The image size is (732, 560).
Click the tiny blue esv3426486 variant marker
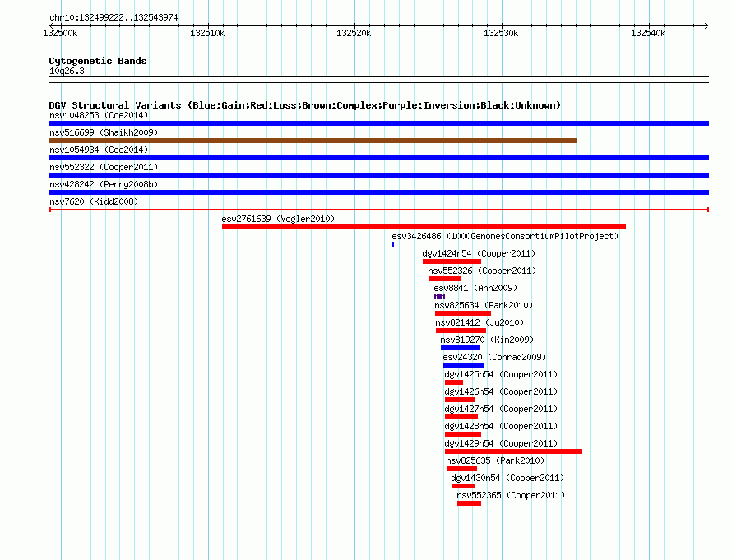click(393, 244)
